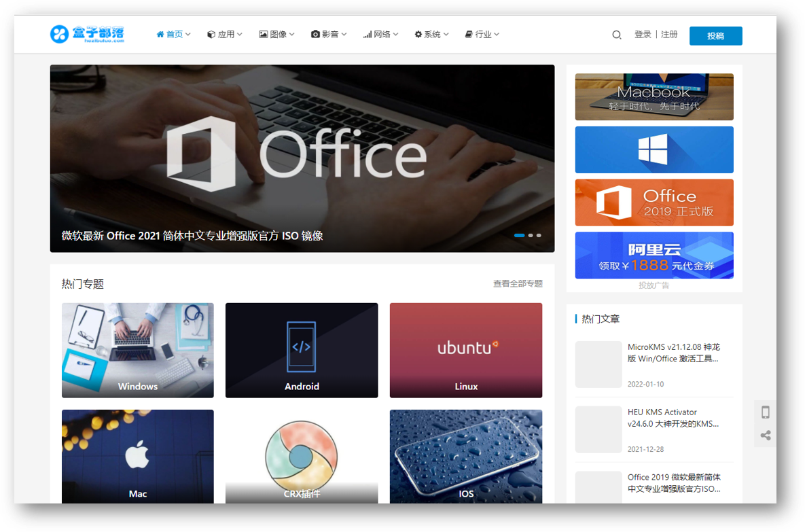Open the 系统 menu item
Image resolution: width=805 pixels, height=532 pixels.
[x=431, y=35]
